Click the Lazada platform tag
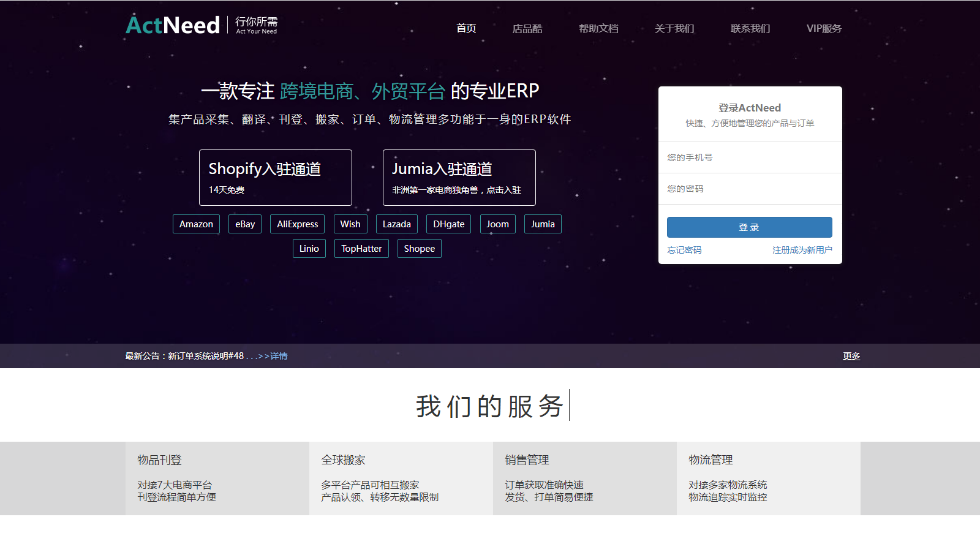The width and height of the screenshot is (980, 533). [397, 224]
